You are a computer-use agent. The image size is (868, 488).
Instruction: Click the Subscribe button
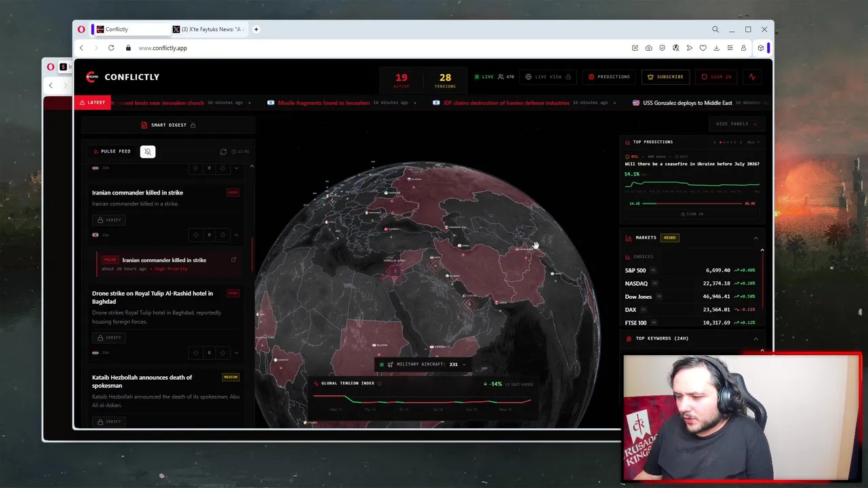[x=665, y=77]
